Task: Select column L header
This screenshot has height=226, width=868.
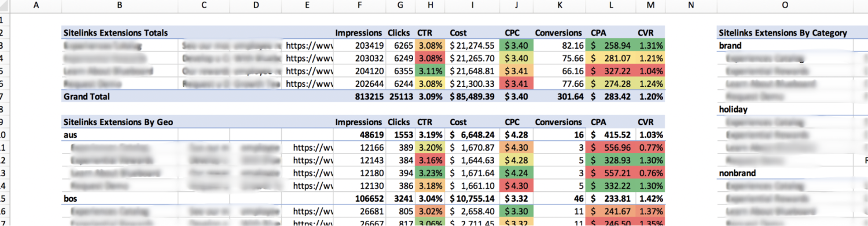Action: 611,5
